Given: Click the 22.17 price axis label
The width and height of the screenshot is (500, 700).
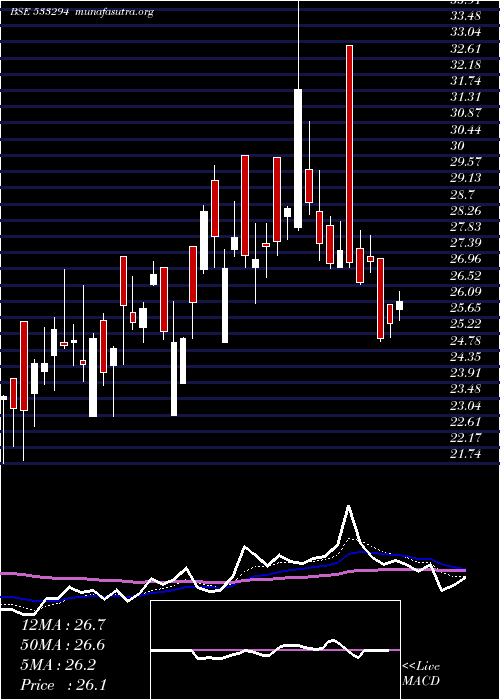Looking at the screenshot, I should [466, 438].
